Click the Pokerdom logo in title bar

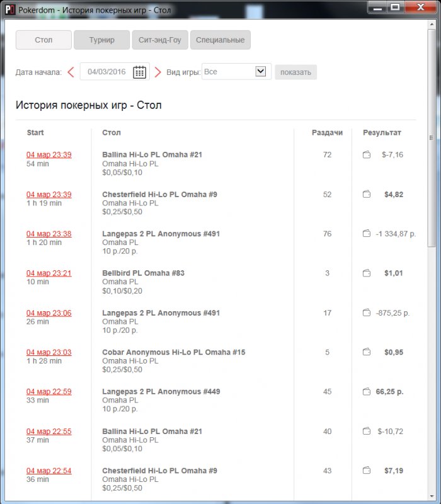[x=10, y=10]
